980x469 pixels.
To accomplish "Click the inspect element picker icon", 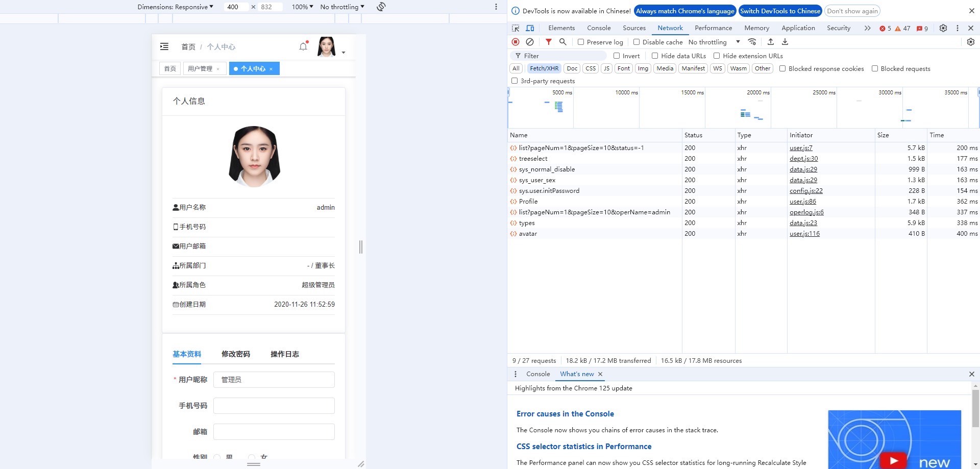I will point(516,28).
